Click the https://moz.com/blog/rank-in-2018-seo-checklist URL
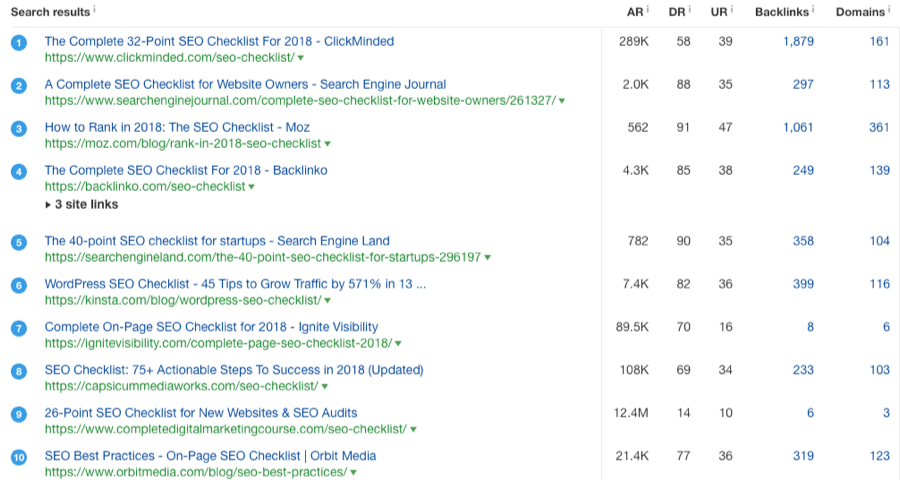The height and width of the screenshot is (480, 900). (x=183, y=144)
